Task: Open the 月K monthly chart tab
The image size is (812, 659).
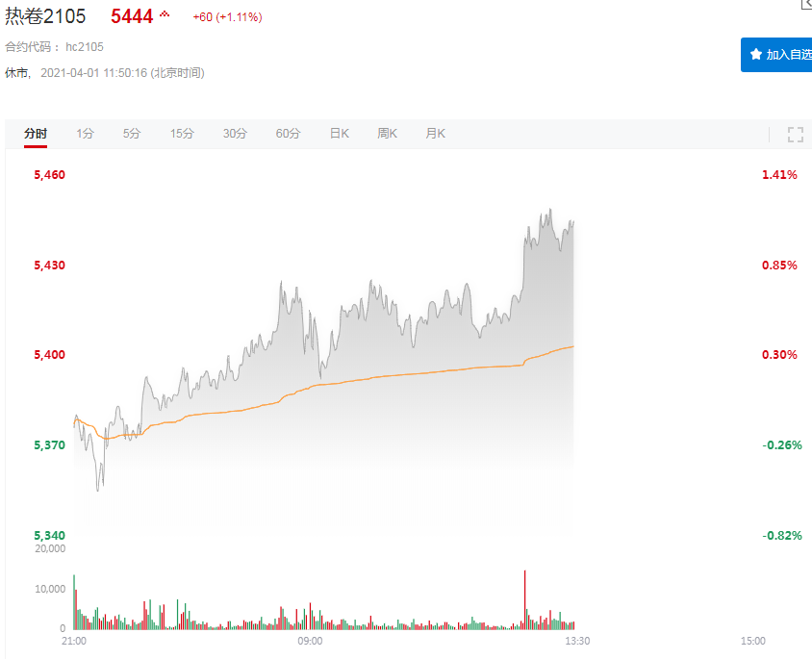Action: 435,134
